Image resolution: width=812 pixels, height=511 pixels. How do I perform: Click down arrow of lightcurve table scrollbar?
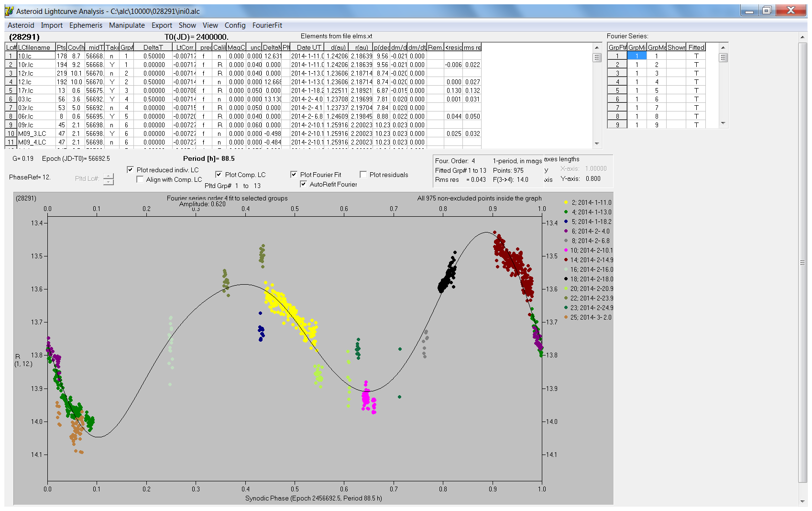(x=596, y=144)
